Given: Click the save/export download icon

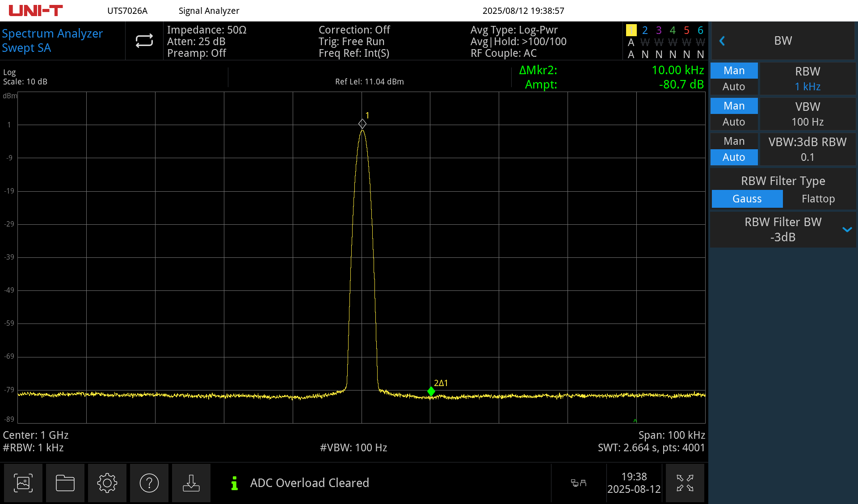Looking at the screenshot, I should click(191, 483).
